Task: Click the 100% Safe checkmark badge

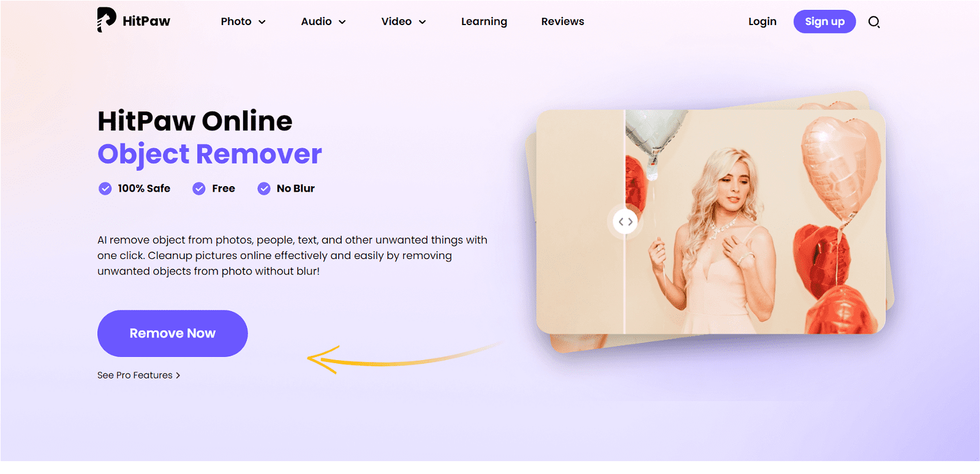Action: coord(105,189)
